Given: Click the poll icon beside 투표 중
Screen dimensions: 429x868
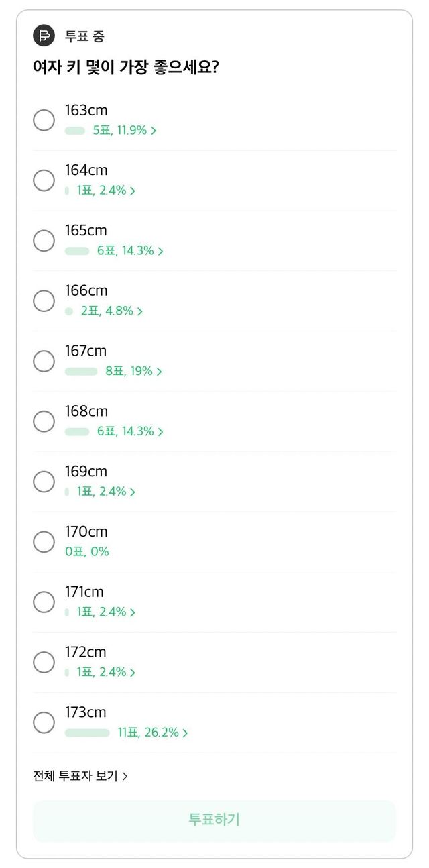Looking at the screenshot, I should pos(44,36).
